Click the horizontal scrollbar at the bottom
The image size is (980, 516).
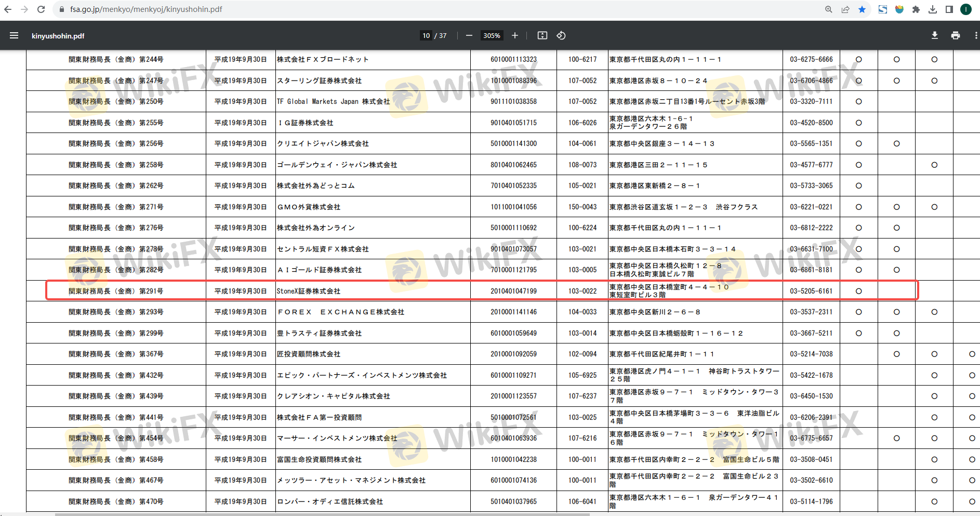click(x=322, y=514)
